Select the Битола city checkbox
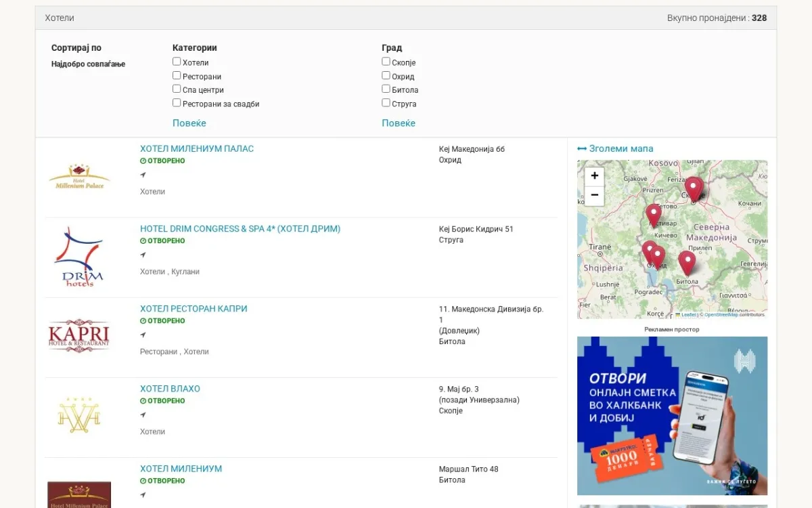Viewport: 812px width, 508px height. (x=386, y=89)
